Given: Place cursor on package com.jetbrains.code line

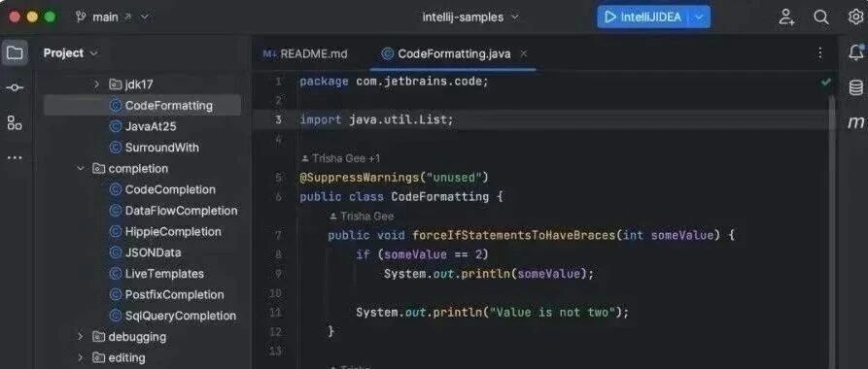Looking at the screenshot, I should point(394,82).
